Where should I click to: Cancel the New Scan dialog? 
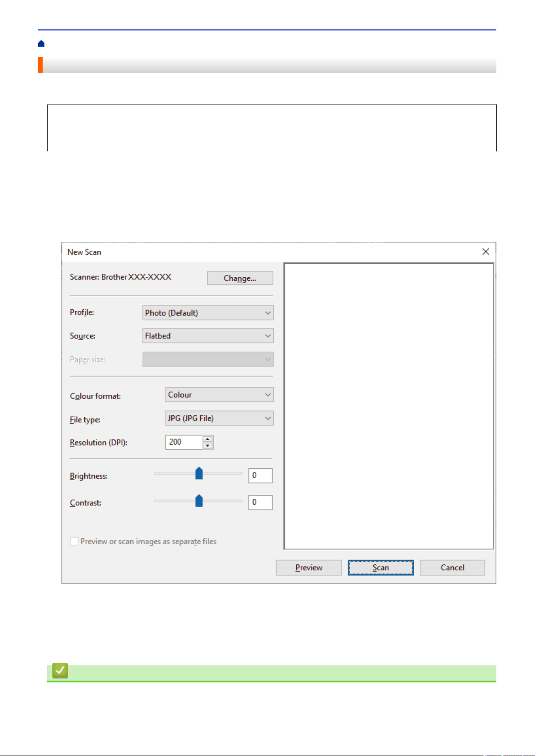(452, 568)
